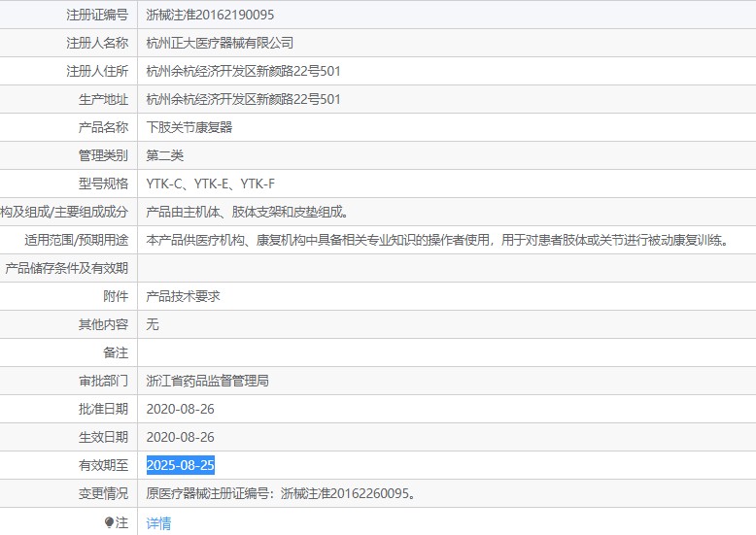Screen dimensions: 756x535
Task: Click the 生效日期 label
Action: 104,437
